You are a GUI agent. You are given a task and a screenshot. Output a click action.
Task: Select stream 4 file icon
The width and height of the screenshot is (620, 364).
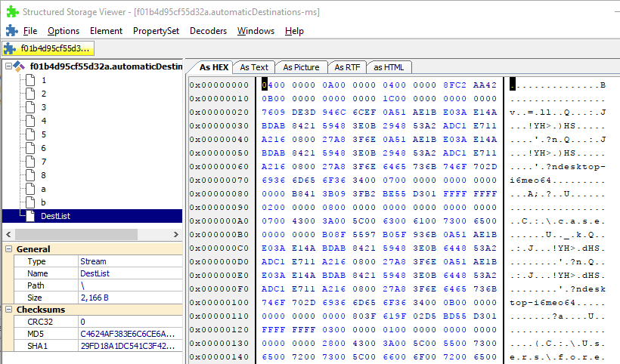point(30,121)
